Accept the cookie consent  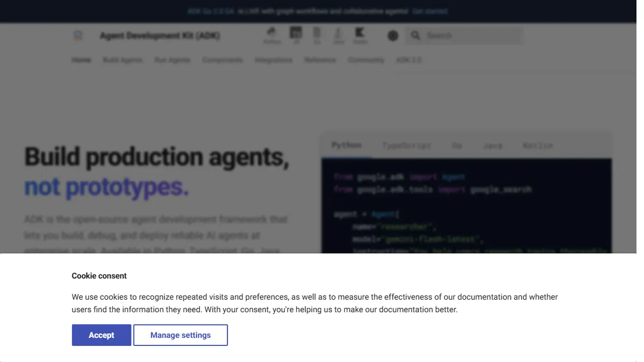coord(101,335)
